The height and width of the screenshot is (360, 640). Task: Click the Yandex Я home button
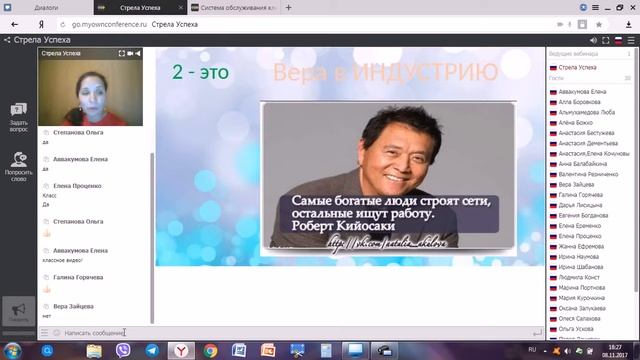[x=41, y=24]
